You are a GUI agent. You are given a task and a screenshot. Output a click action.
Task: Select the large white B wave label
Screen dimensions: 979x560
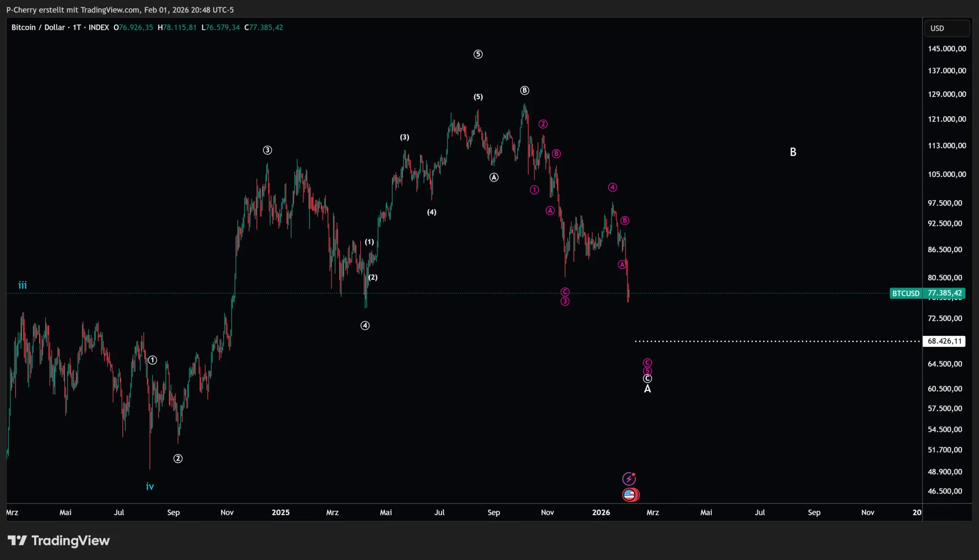click(793, 152)
